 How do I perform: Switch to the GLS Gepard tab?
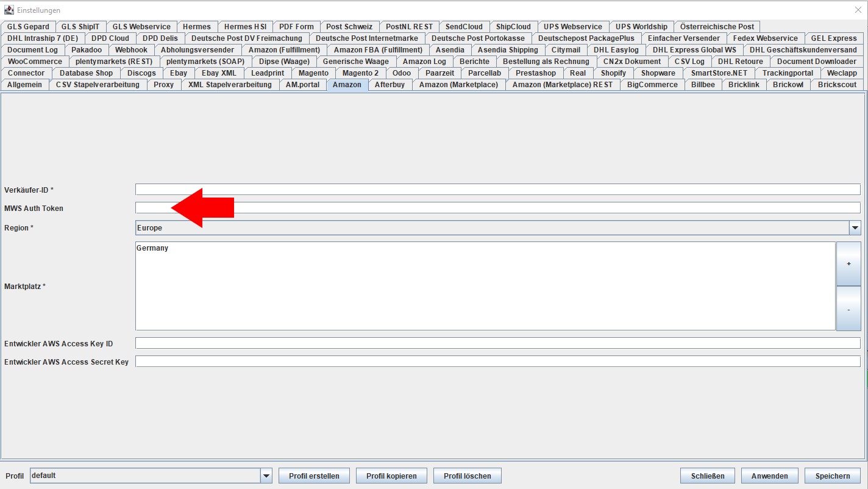[x=28, y=26]
